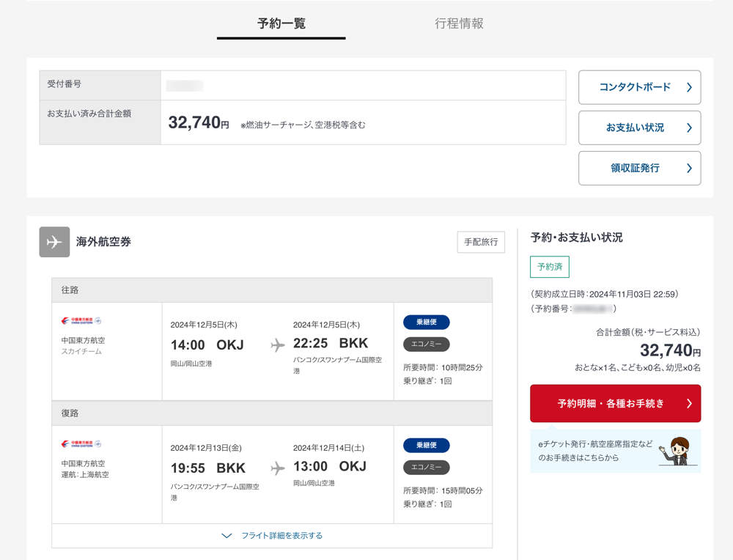The image size is (733, 560).
Task: Click the eチケット発行 help text banner
Action: tap(594, 451)
